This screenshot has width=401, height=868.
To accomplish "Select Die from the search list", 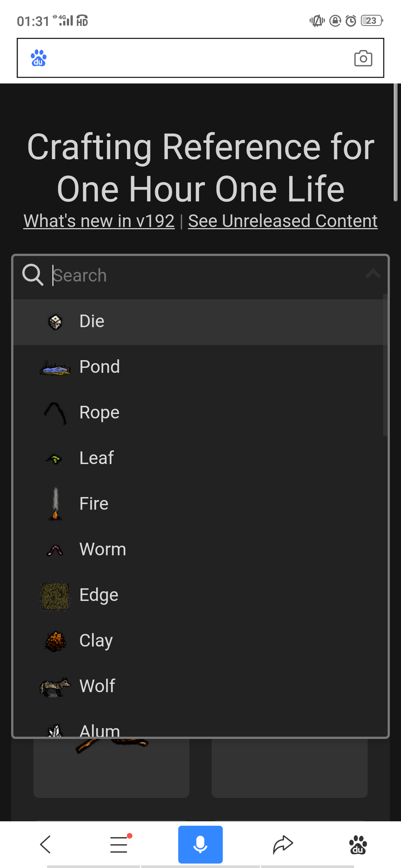I will pyautogui.click(x=198, y=322).
